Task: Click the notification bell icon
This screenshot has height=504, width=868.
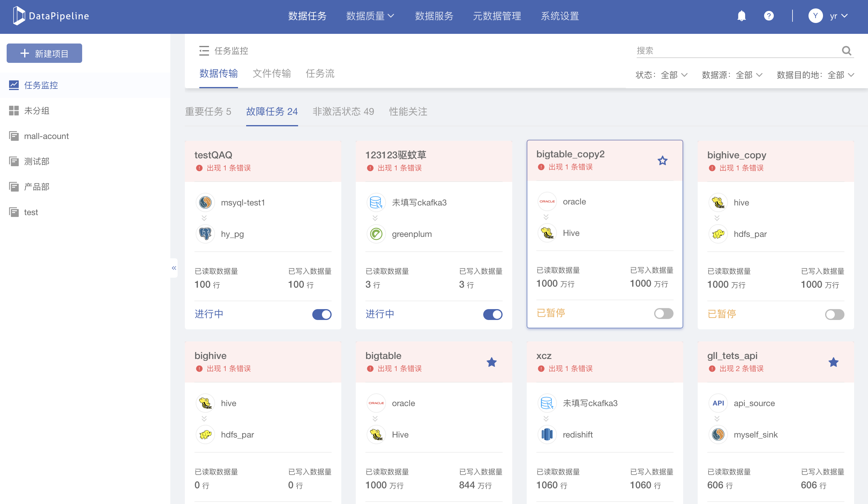Action: [x=741, y=16]
